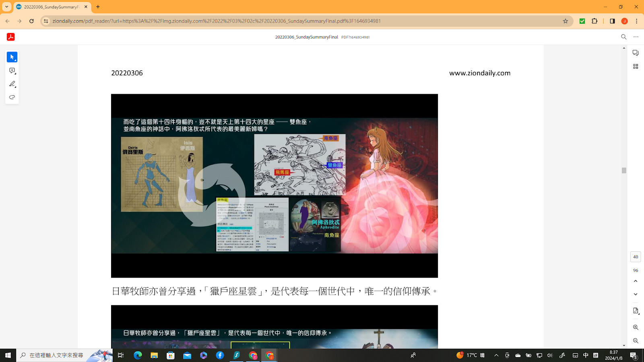Switch to 20220306_SundaySummaryFinal tab
644x362 pixels.
(52, 7)
